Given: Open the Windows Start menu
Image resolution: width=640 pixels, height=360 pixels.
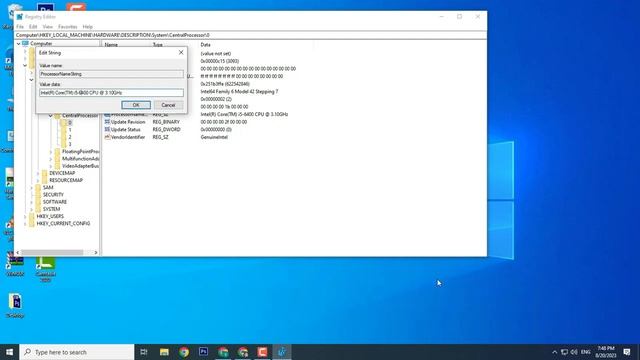Looking at the screenshot, I should [9, 352].
